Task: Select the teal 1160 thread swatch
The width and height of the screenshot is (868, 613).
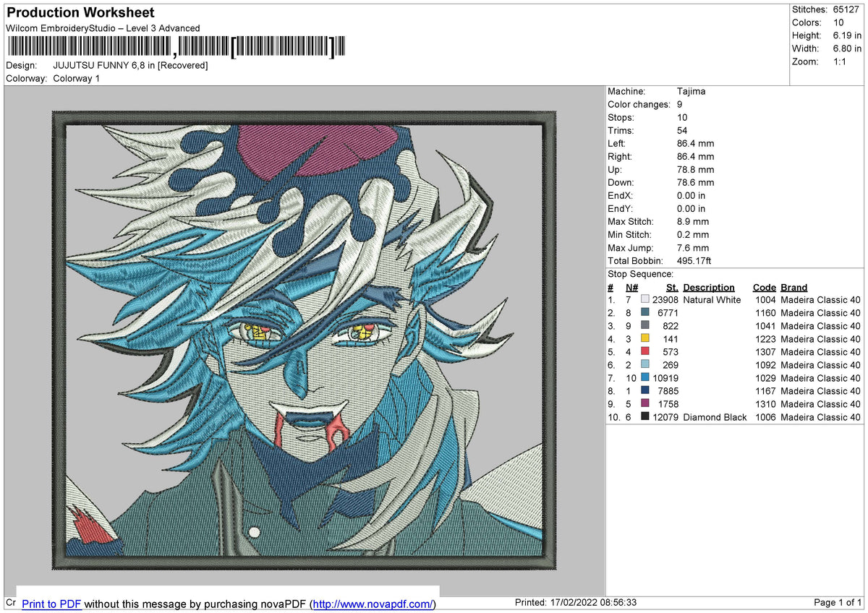Action: [645, 313]
